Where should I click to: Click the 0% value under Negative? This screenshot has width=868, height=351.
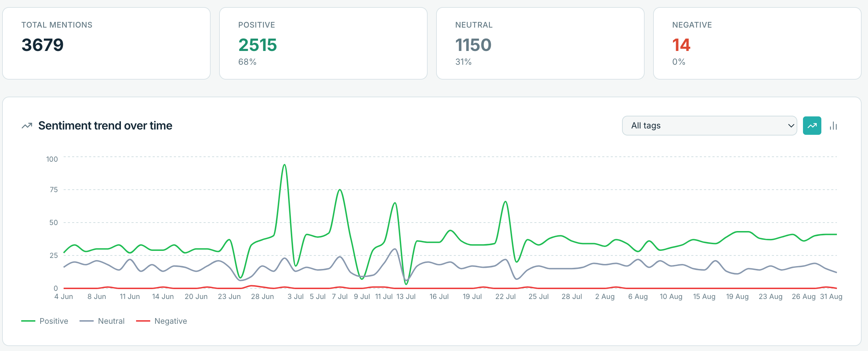tap(679, 62)
